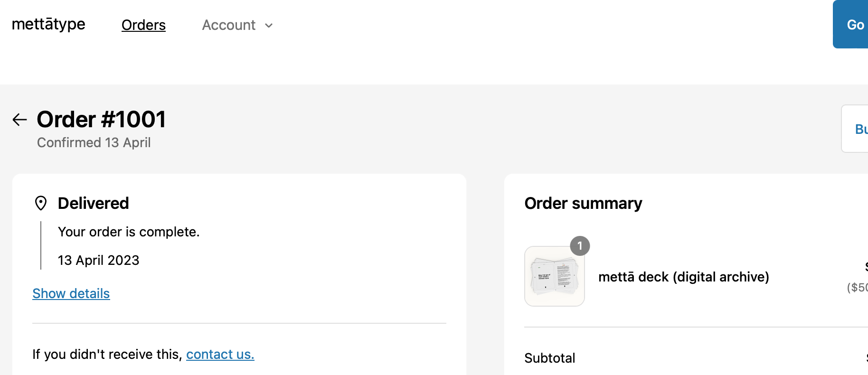Go to the Orders page
This screenshot has width=868, height=375.
coord(143,25)
